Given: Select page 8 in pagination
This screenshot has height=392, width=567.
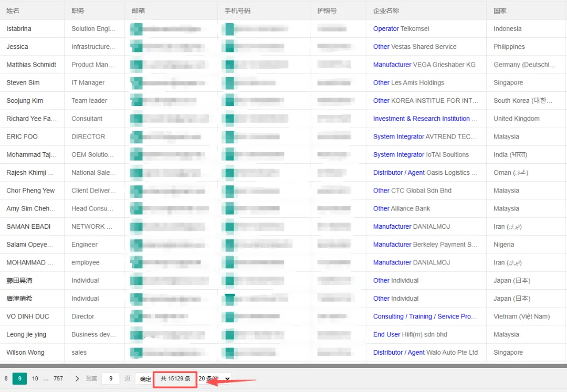Looking at the screenshot, I should click(x=6, y=379).
